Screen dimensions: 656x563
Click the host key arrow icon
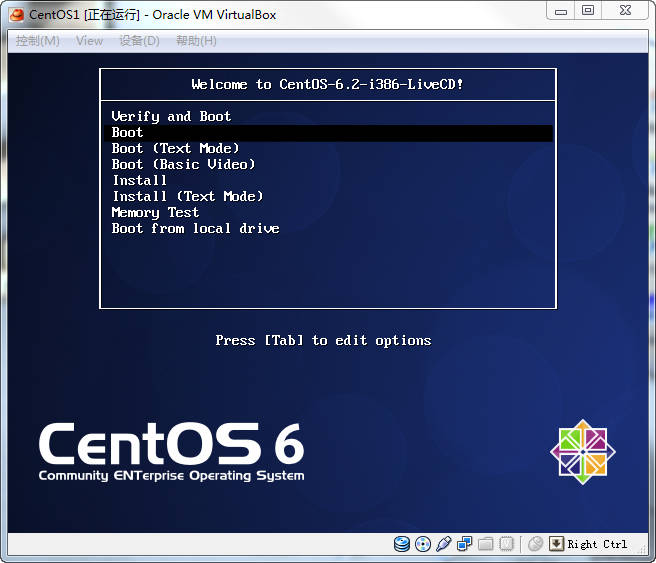pyautogui.click(x=556, y=544)
